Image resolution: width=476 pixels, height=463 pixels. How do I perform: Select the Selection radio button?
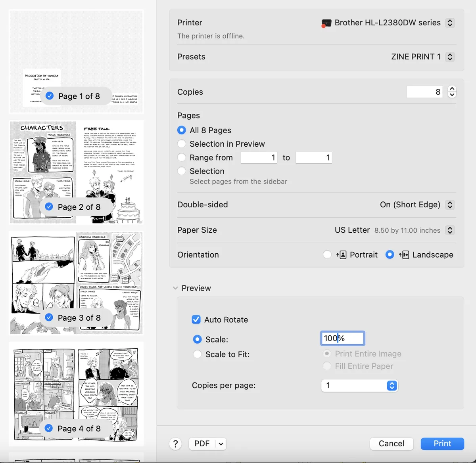point(182,171)
